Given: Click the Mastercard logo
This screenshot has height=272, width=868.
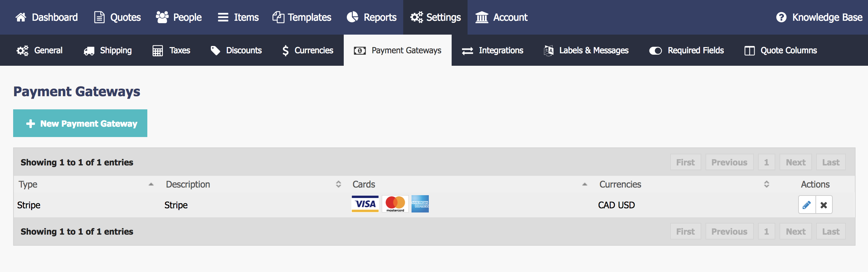Looking at the screenshot, I should [x=395, y=204].
